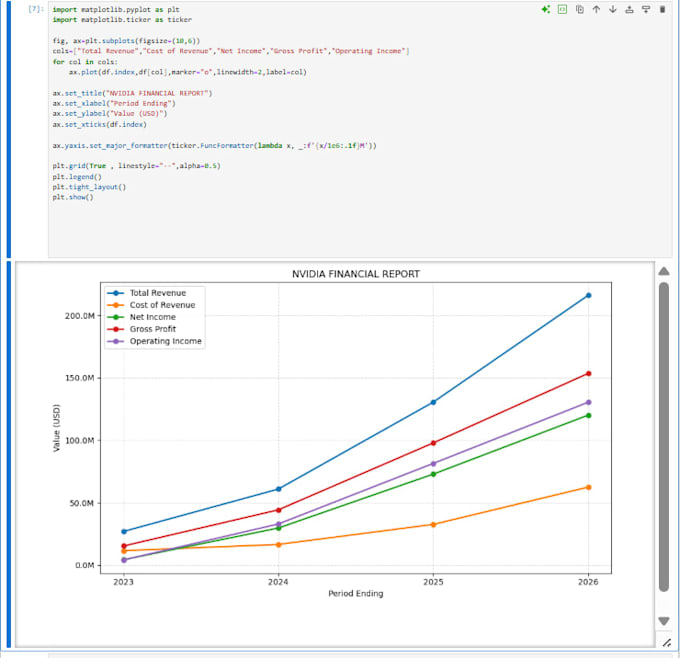Viewport: 680px width, 658px height.
Task: Click the 50.0M y-axis tick label
Action: [82, 503]
